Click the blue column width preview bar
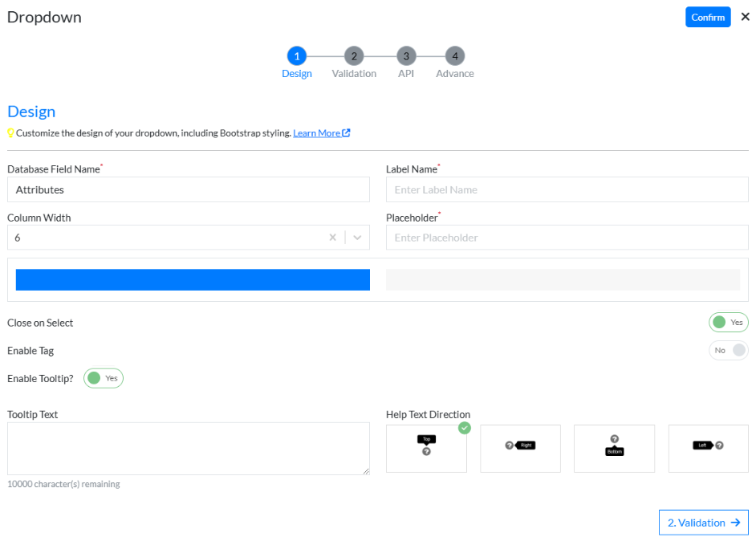756x541 pixels. coord(193,279)
